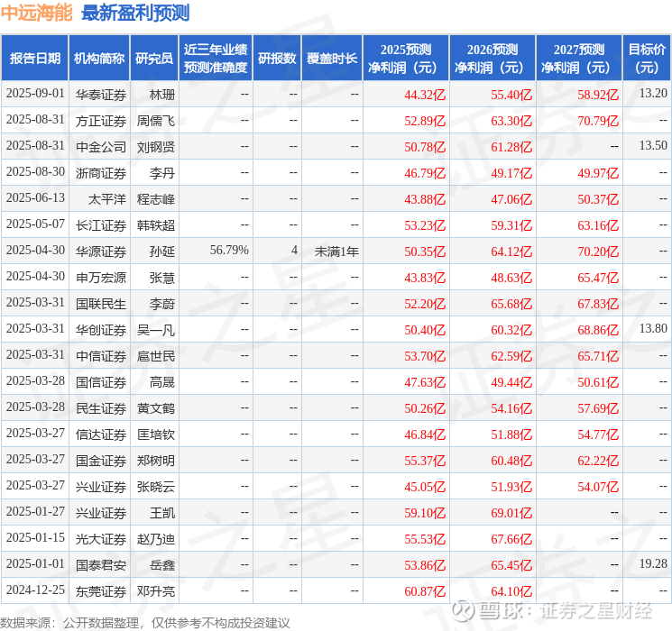
Task: Click the 2024-12-25 report date
Action: [x=35, y=590]
